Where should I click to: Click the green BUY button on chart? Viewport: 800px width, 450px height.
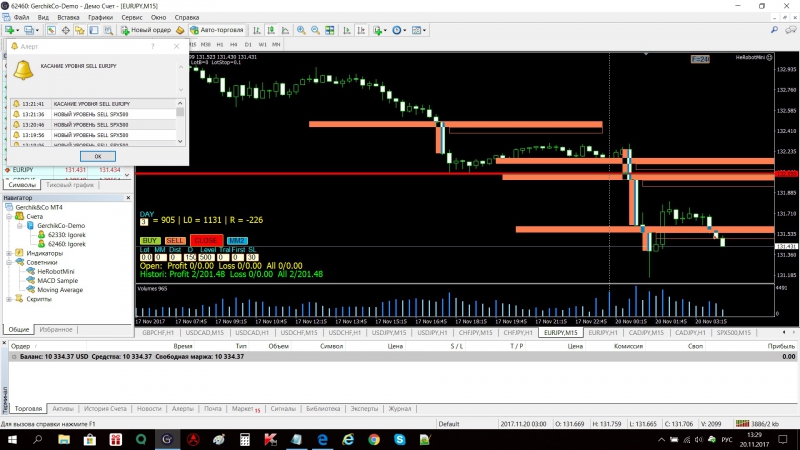pos(149,240)
